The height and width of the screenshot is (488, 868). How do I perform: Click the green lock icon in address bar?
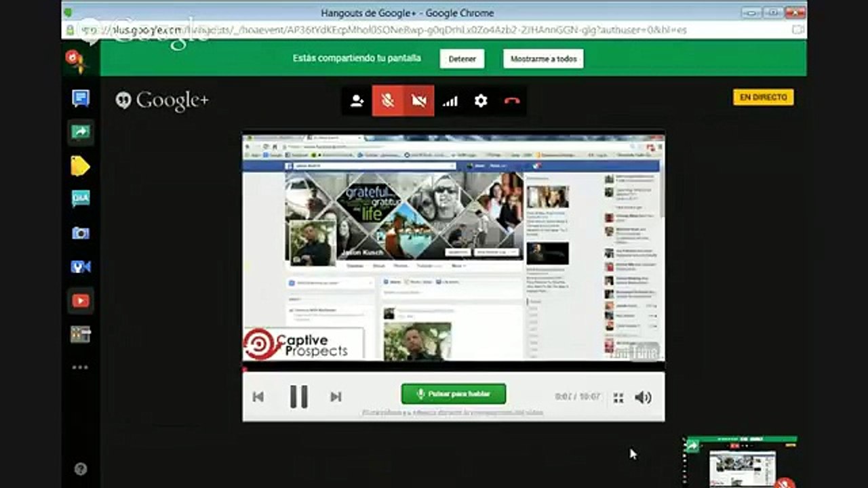click(x=70, y=30)
